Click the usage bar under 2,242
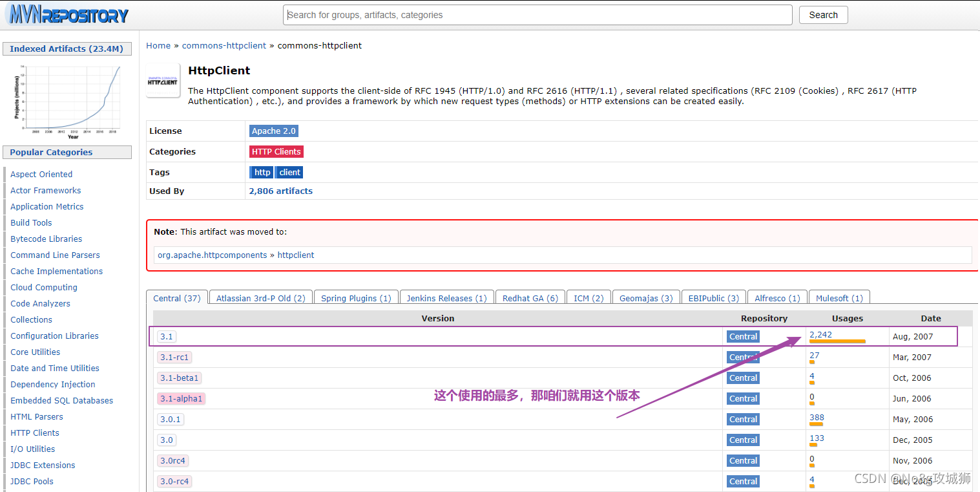 point(837,341)
